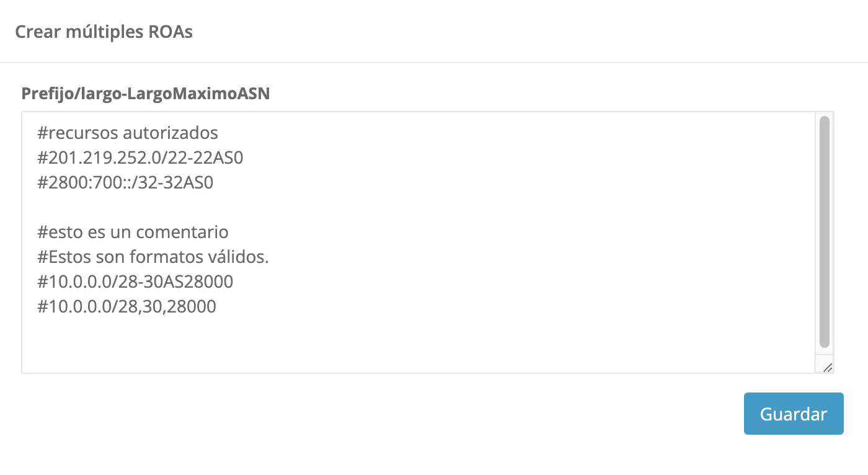Click the '#Estos son formatos válidos.' line

[153, 257]
